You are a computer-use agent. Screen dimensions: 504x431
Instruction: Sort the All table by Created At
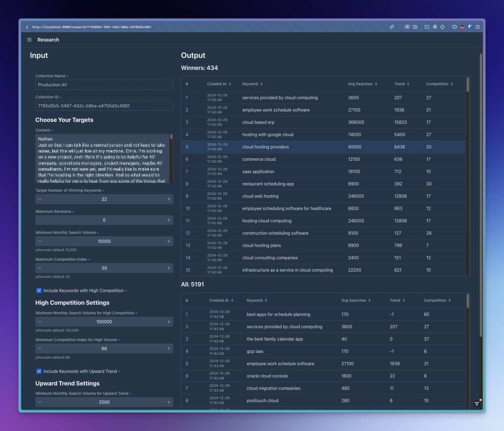point(221,300)
